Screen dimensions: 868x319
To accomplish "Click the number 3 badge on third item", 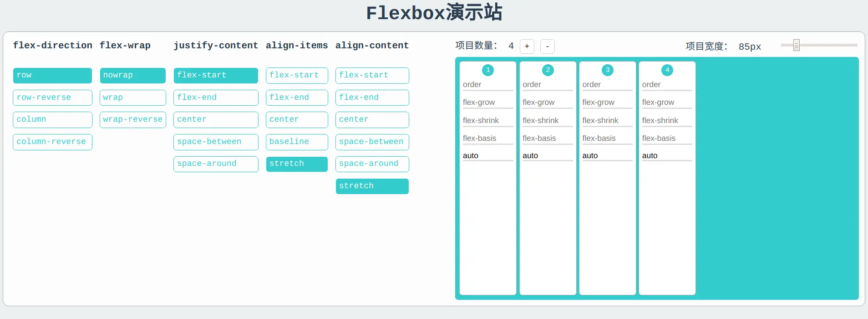I will click(607, 70).
